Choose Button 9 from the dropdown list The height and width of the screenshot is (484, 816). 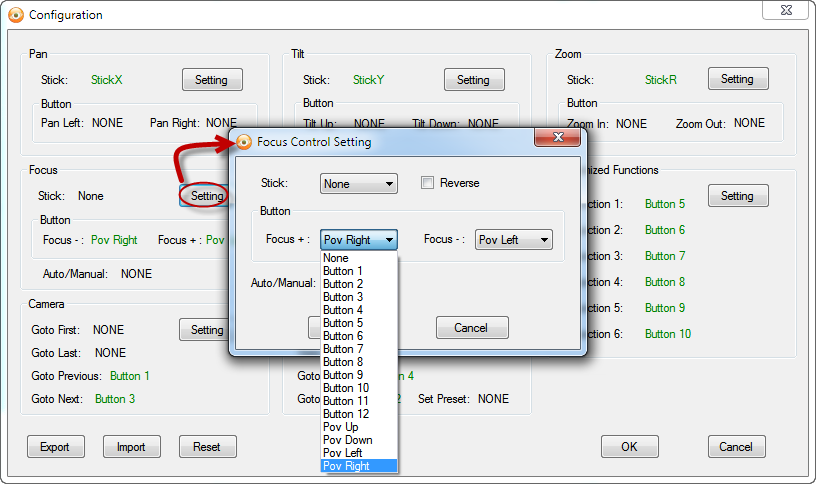[359, 375]
